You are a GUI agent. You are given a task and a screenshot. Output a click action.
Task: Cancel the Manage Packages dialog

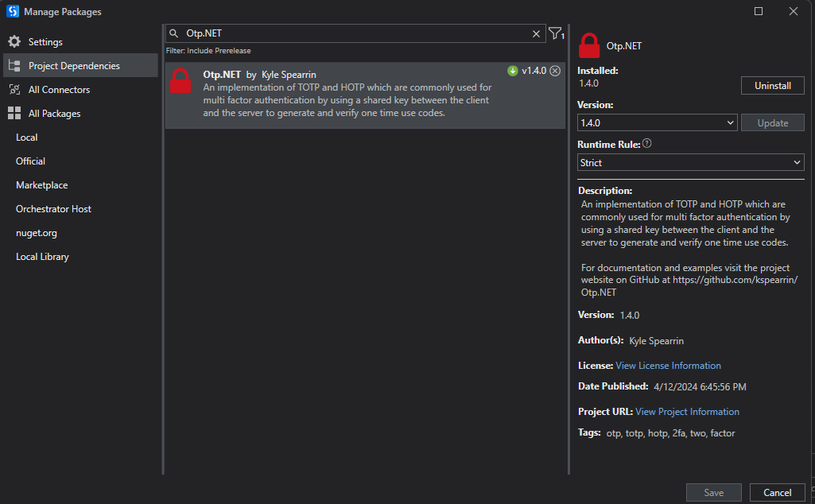[777, 493]
